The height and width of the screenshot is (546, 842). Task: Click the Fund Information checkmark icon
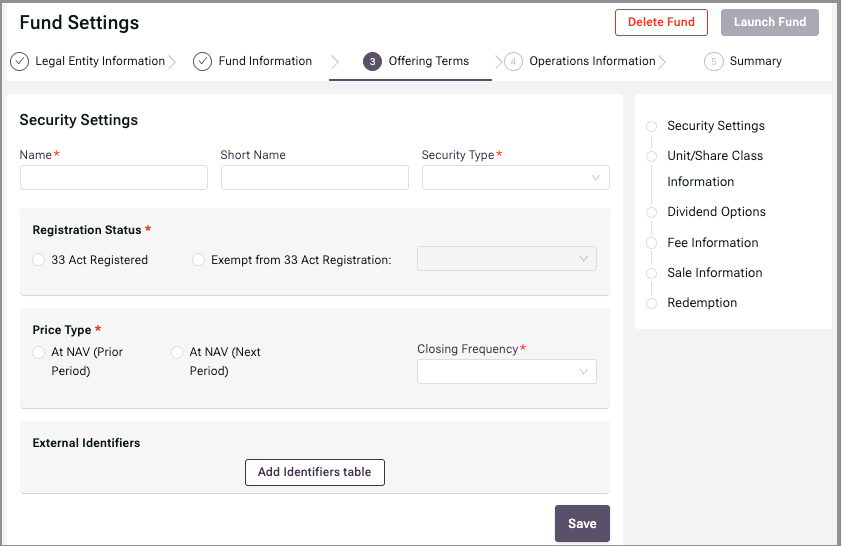202,61
